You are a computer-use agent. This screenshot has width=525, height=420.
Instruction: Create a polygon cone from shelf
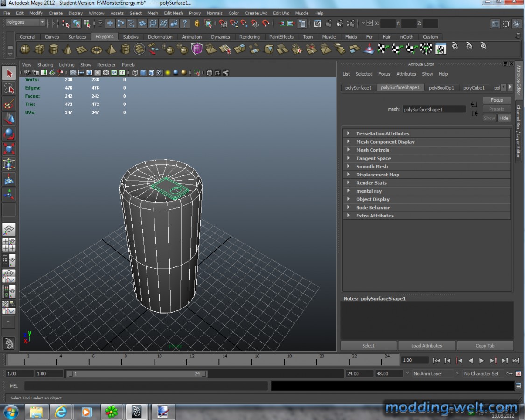pos(68,49)
